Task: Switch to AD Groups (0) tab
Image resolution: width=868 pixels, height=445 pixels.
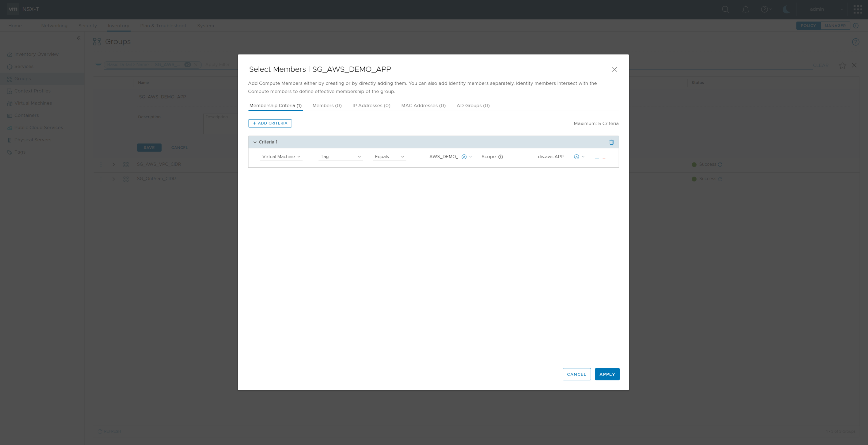Action: pos(473,105)
